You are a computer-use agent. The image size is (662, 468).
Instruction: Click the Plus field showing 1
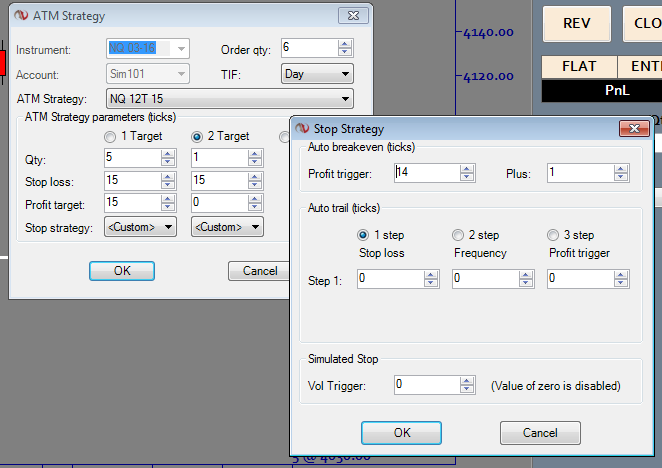(x=581, y=173)
